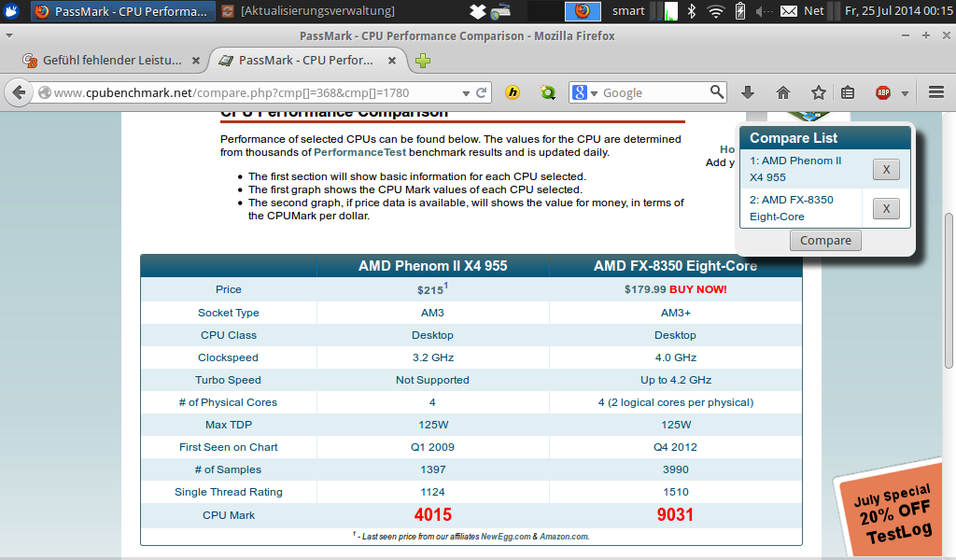Click the 'Net' panel label
This screenshot has height=560, width=956.
pos(813,11)
